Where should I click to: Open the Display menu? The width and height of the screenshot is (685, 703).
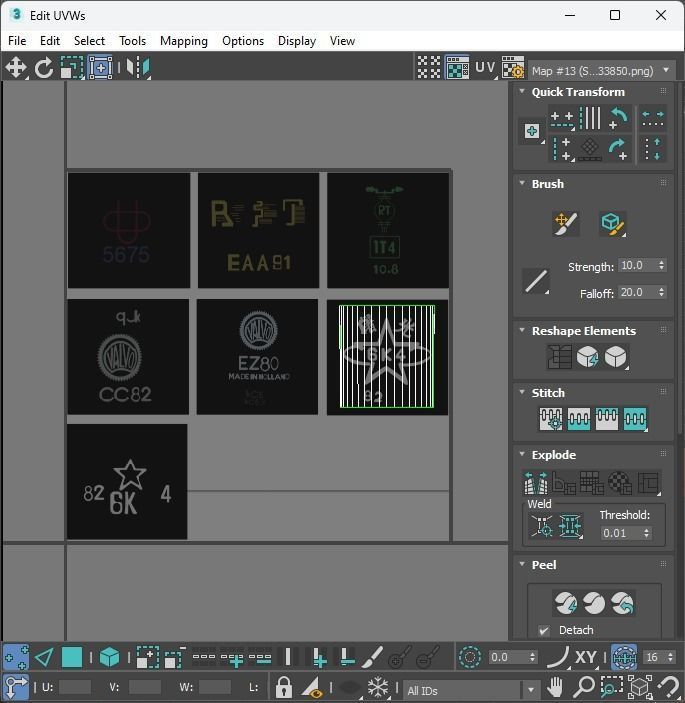(297, 41)
